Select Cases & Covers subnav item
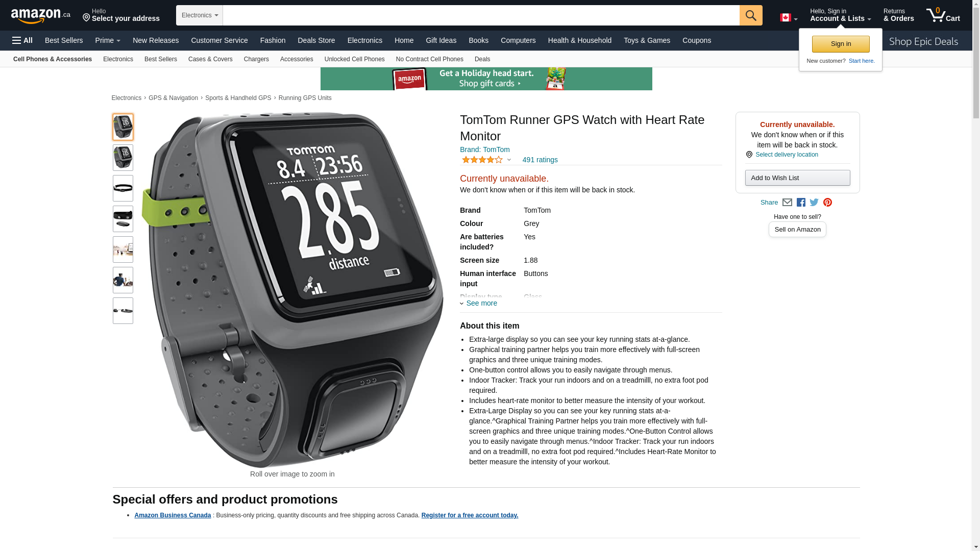Viewport: 980px width, 551px height. pos(210,59)
